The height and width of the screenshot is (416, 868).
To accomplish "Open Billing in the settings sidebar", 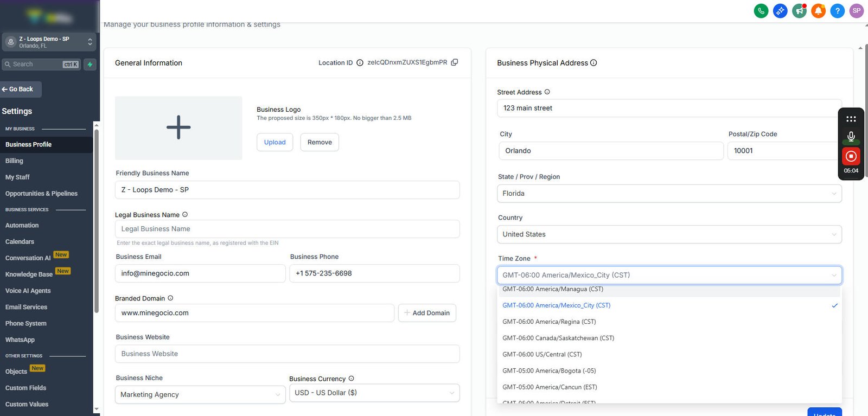I will coord(14,161).
